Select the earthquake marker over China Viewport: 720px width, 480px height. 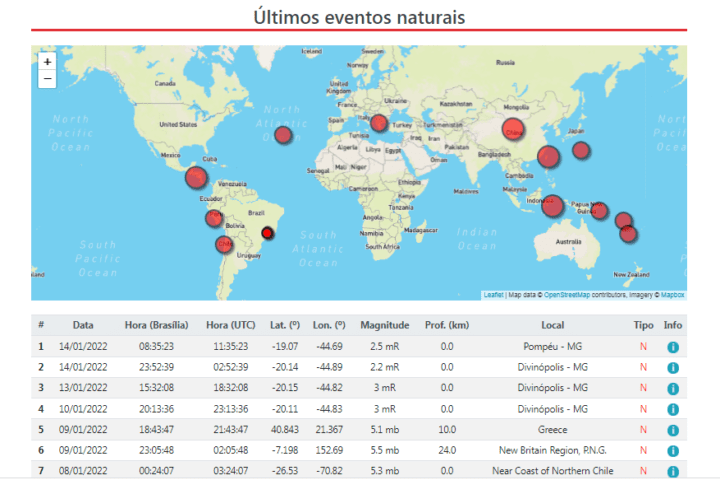tap(513, 129)
